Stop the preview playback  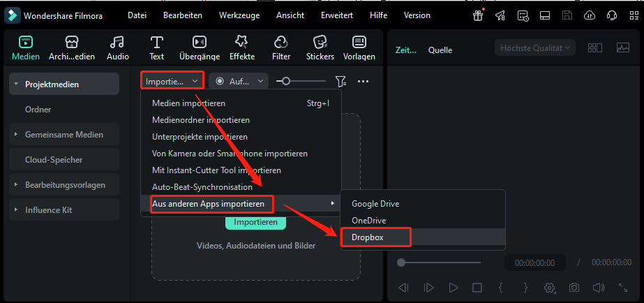477,288
